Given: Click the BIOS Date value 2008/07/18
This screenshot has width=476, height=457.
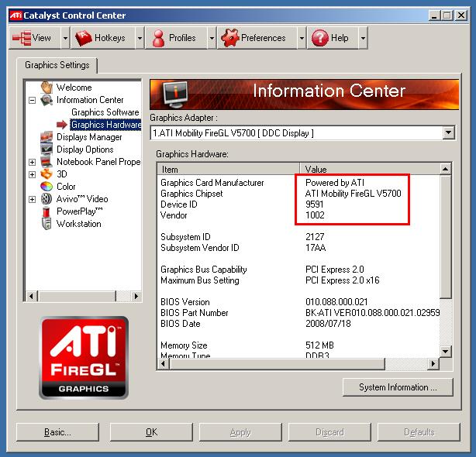Looking at the screenshot, I should pyautogui.click(x=328, y=324).
